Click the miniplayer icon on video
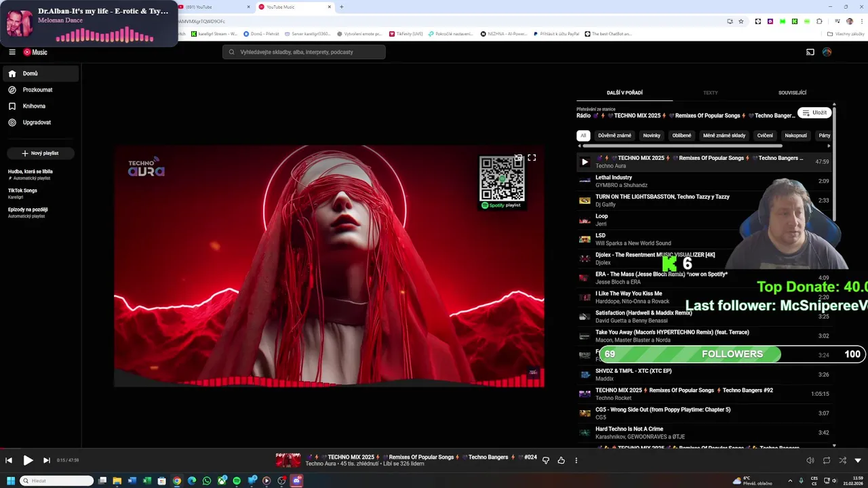 [x=518, y=158]
